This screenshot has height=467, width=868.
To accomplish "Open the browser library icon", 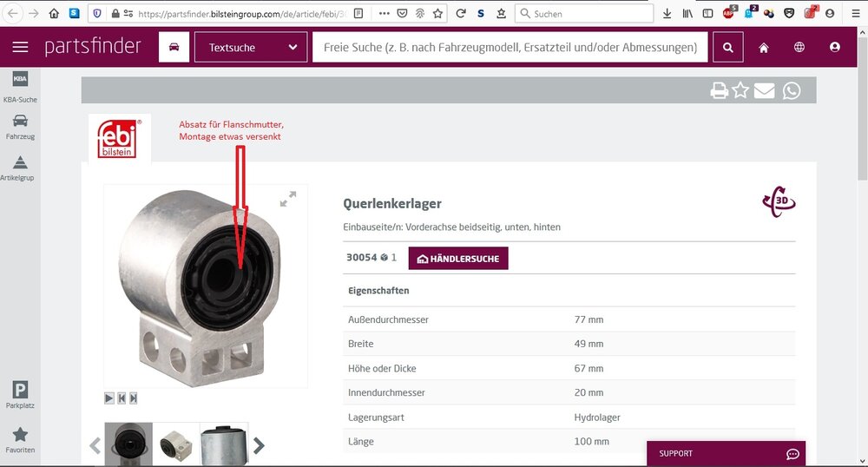I will [x=687, y=13].
